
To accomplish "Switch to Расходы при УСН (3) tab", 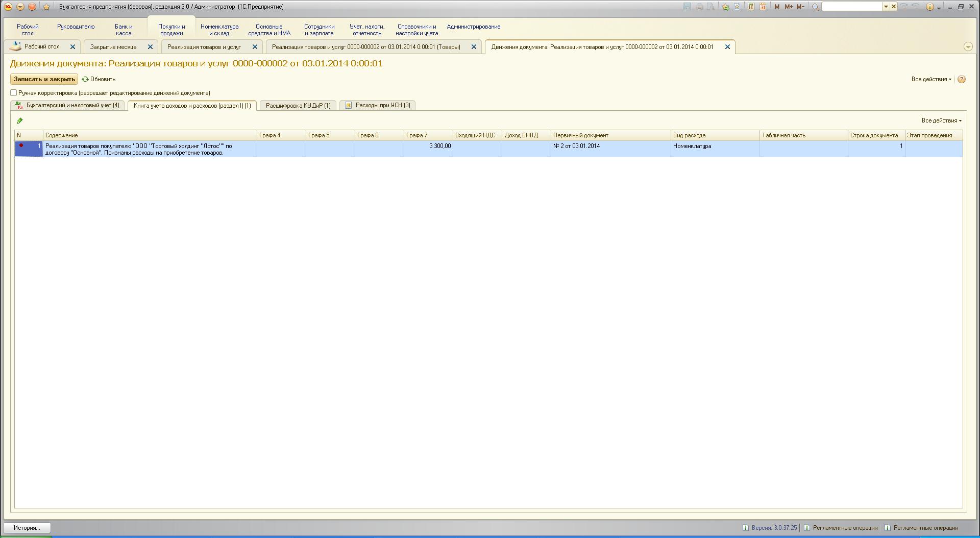I will 378,105.
